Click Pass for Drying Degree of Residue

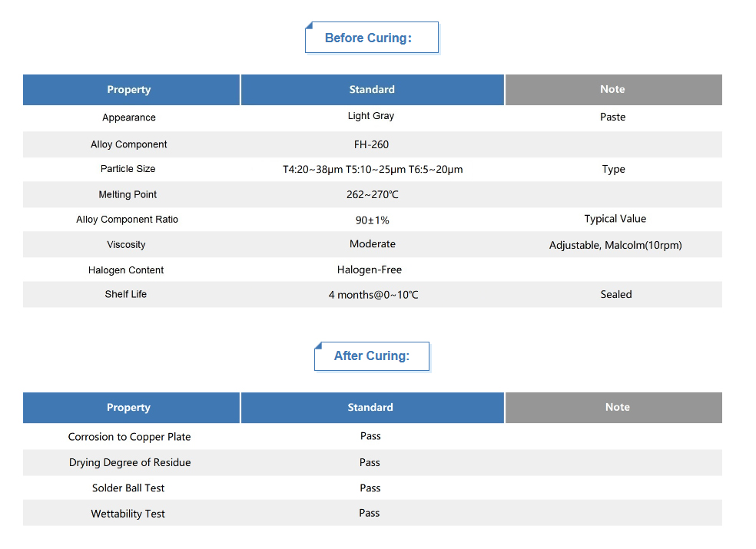(x=370, y=463)
